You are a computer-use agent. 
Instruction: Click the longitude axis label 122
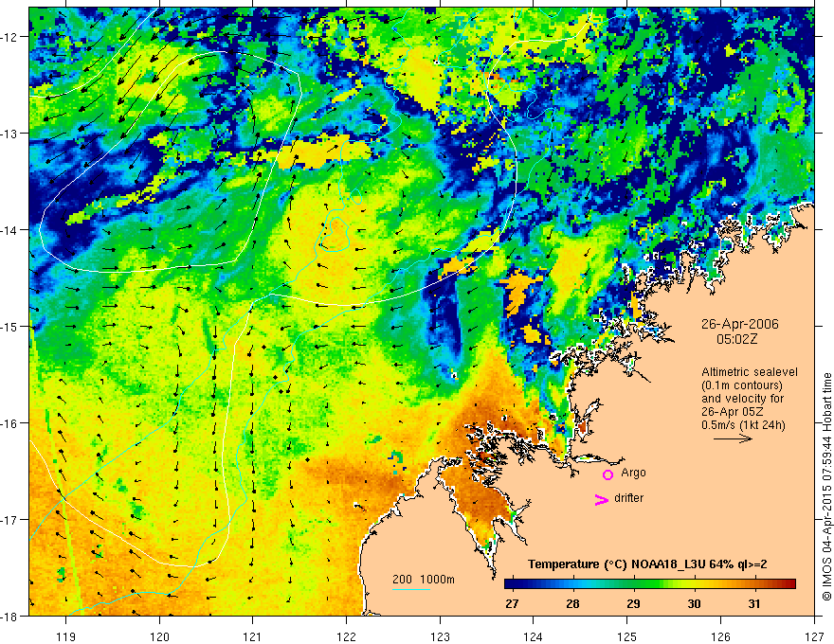[346, 636]
